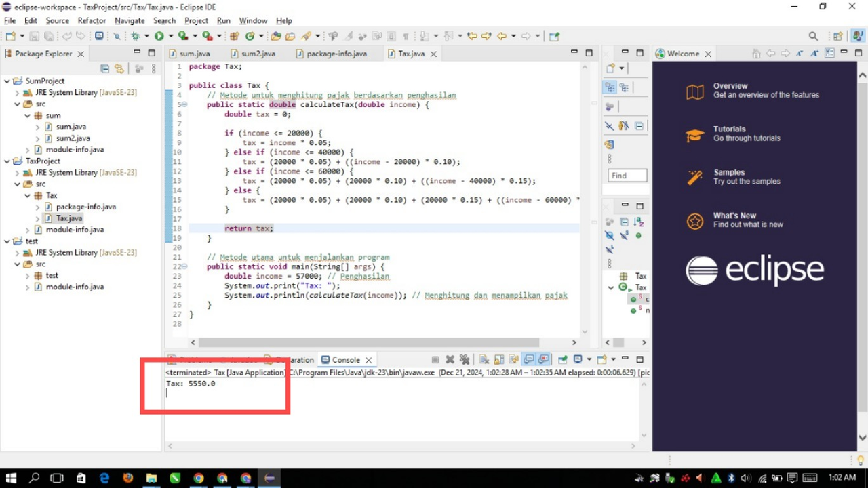Viewport: 868px width, 488px height.
Task: Close the Welcome view tab
Action: tap(708, 54)
